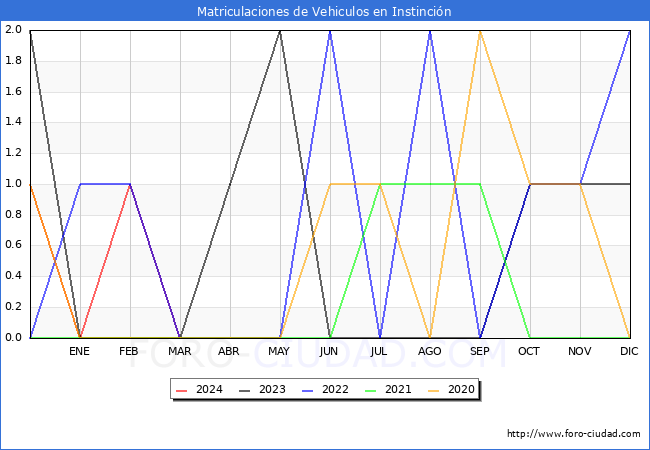Click the 1.2 y-axis value
This screenshot has height=450, width=650.
point(14,152)
